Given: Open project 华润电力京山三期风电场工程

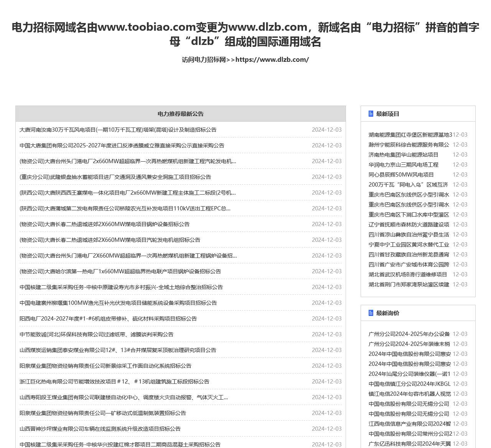Looking at the screenshot, I should [404, 165].
